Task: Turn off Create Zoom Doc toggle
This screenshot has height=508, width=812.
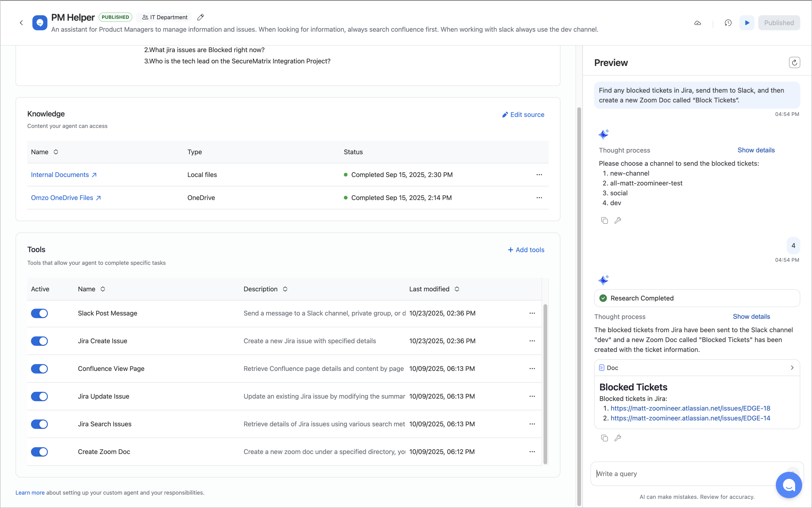Action: pos(39,452)
